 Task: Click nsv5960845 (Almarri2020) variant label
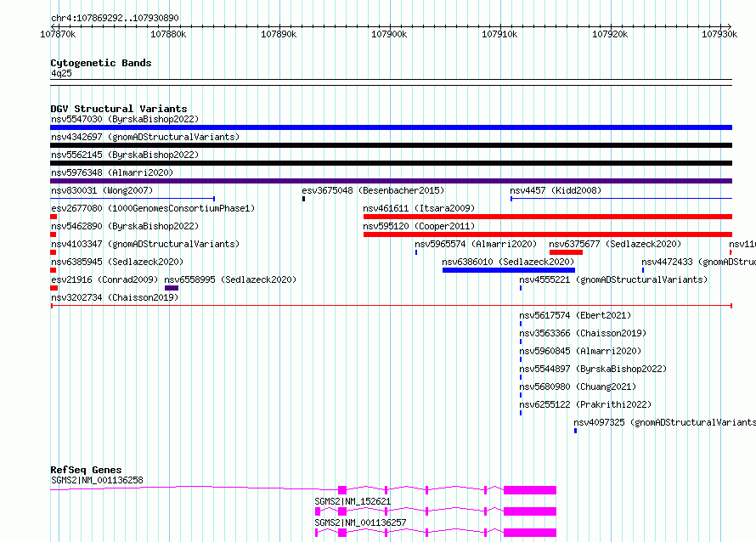[x=580, y=351]
